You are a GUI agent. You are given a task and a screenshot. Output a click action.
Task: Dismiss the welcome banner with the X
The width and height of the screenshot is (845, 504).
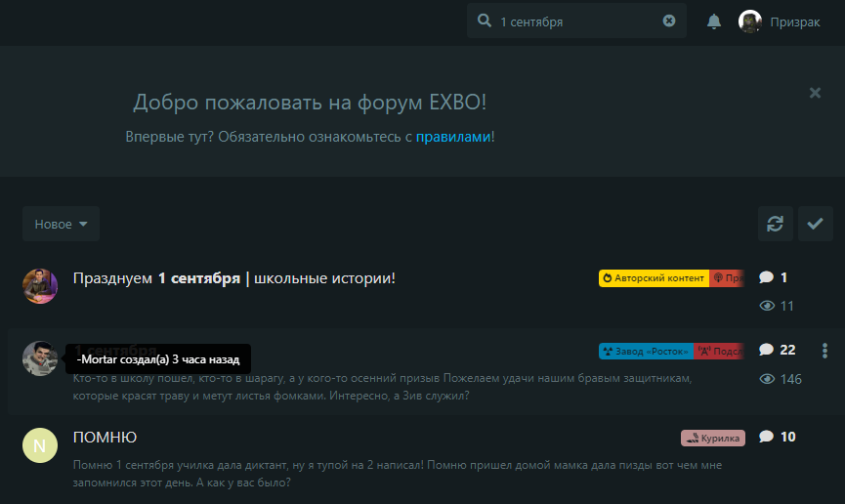815,93
